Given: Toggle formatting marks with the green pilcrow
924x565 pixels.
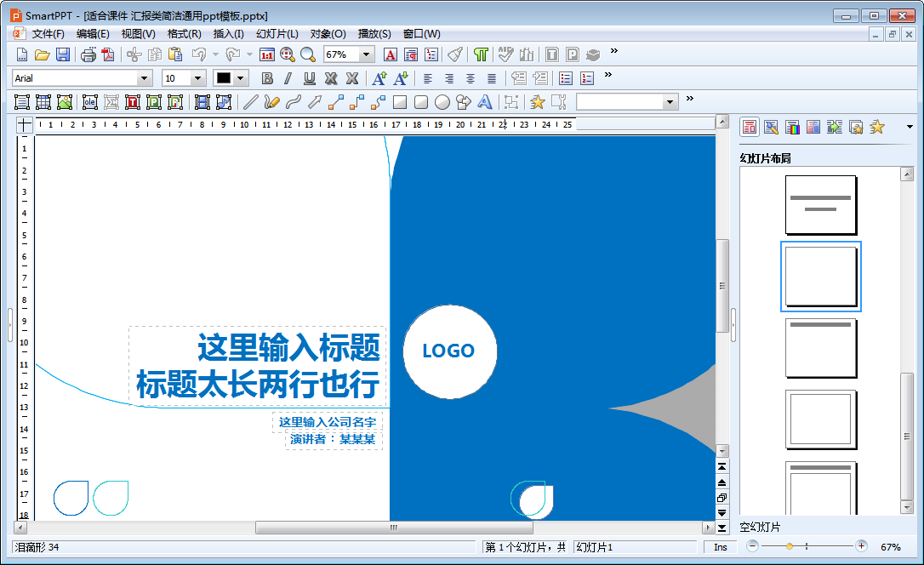Looking at the screenshot, I should (x=481, y=54).
